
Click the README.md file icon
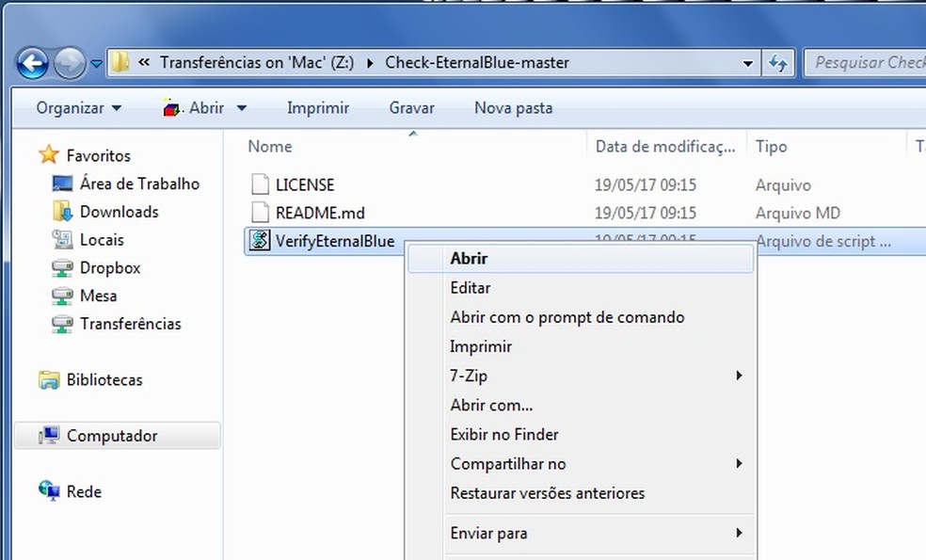(x=260, y=213)
